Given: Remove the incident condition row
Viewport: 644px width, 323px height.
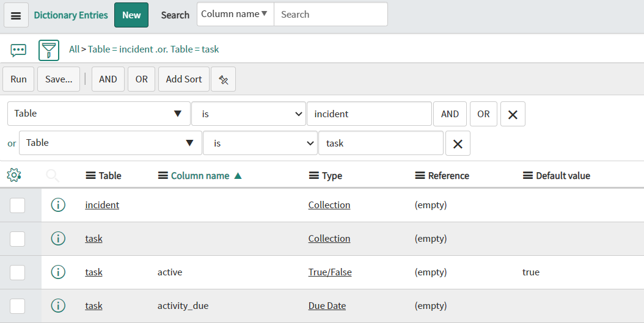Looking at the screenshot, I should [513, 114].
